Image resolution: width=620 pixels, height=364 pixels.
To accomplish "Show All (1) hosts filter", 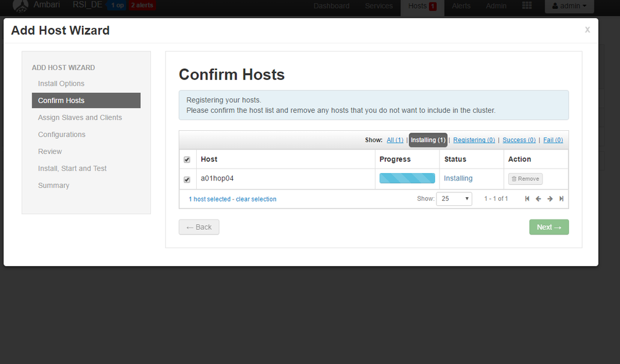I will [395, 140].
